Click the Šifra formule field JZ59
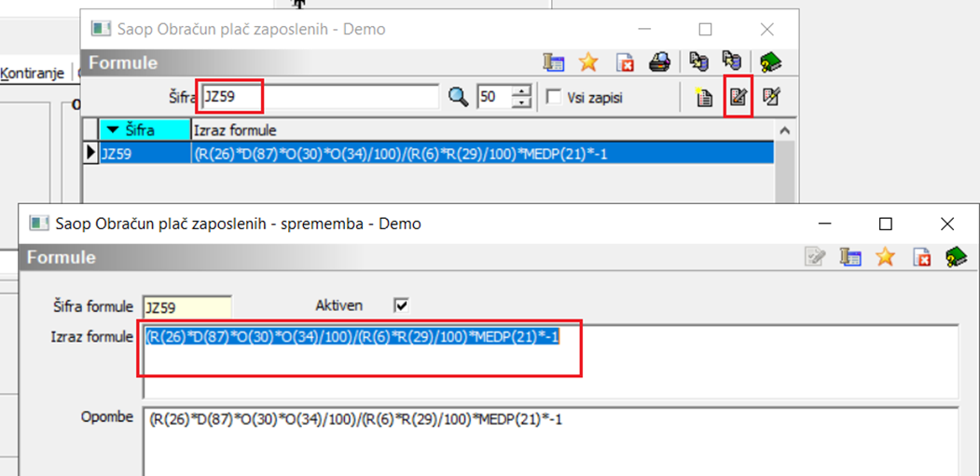Image resolution: width=980 pixels, height=476 pixels. tap(186, 307)
